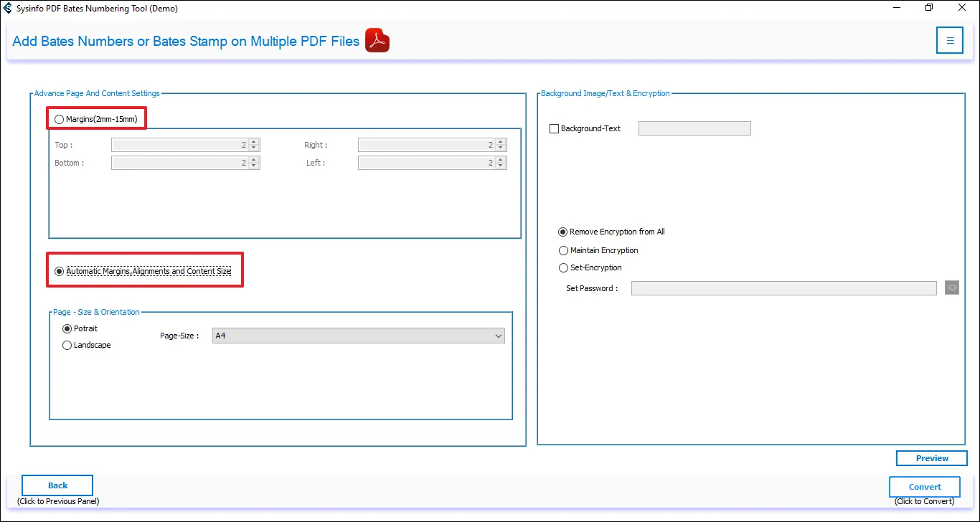The image size is (980, 522).
Task: Click the "Advance Page And Content Settings" group title
Action: click(x=97, y=93)
